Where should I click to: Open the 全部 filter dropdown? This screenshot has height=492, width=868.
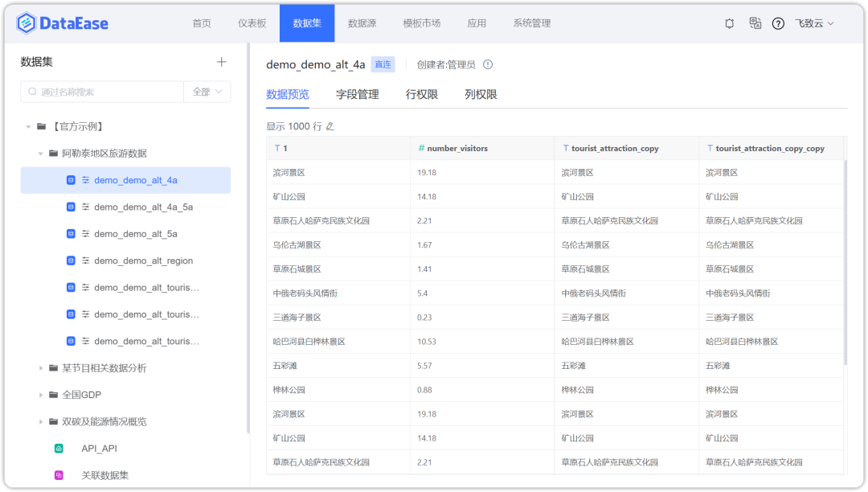point(207,92)
